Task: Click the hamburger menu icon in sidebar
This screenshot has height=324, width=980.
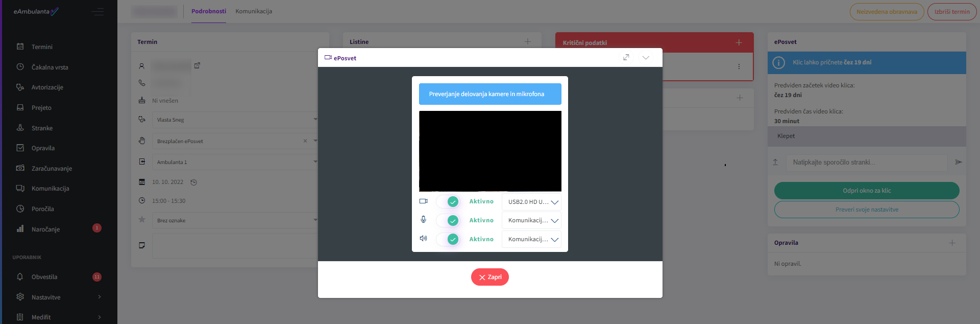Action: click(x=97, y=12)
